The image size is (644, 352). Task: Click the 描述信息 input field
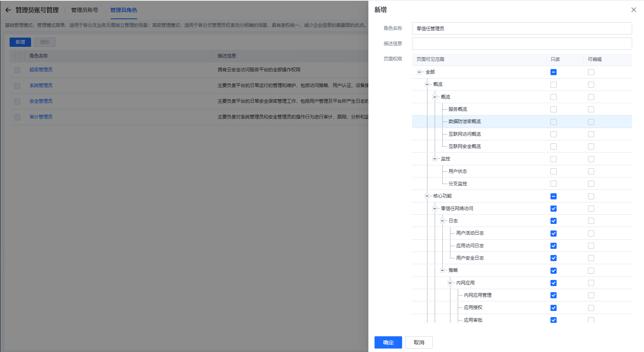(522, 44)
